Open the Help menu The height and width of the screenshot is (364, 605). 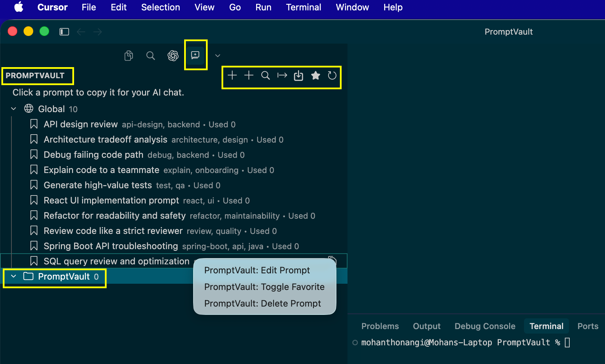point(393,7)
